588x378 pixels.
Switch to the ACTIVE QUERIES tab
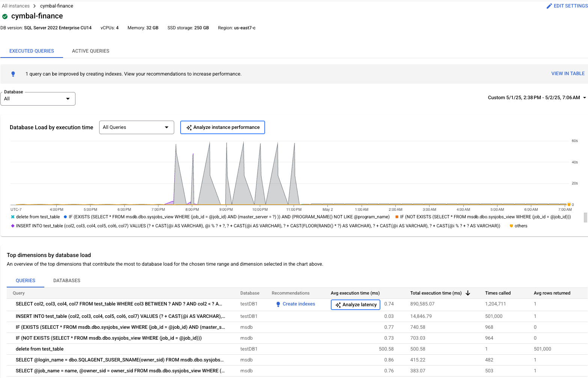pyautogui.click(x=90, y=51)
